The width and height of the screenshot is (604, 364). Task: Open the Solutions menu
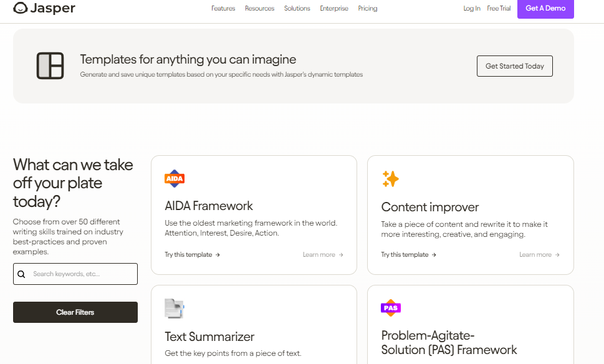pos(297,9)
